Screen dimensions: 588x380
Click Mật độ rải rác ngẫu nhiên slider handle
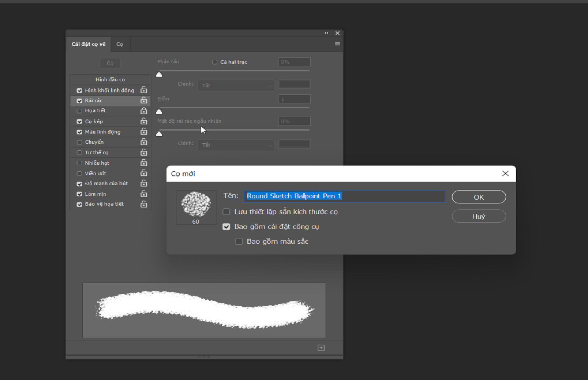point(159,134)
